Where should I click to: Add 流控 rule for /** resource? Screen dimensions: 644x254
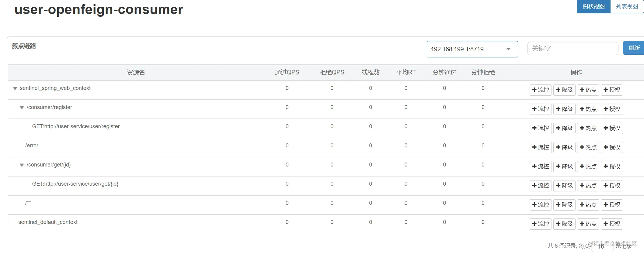541,205
